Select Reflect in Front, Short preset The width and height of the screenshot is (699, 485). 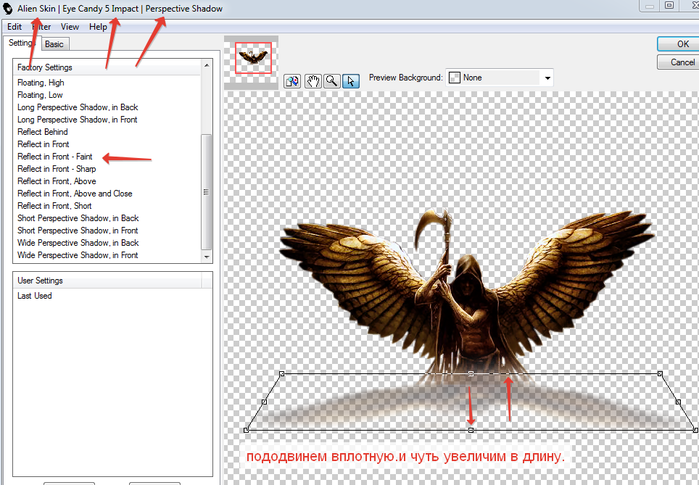(x=54, y=206)
